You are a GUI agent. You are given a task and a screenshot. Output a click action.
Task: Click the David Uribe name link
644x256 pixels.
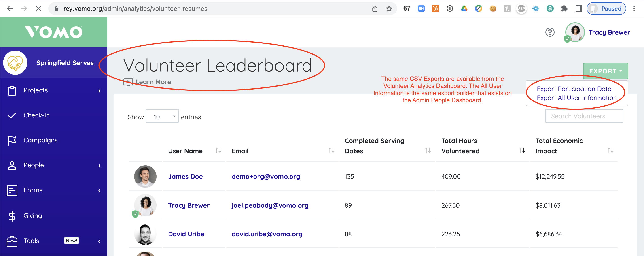click(186, 234)
